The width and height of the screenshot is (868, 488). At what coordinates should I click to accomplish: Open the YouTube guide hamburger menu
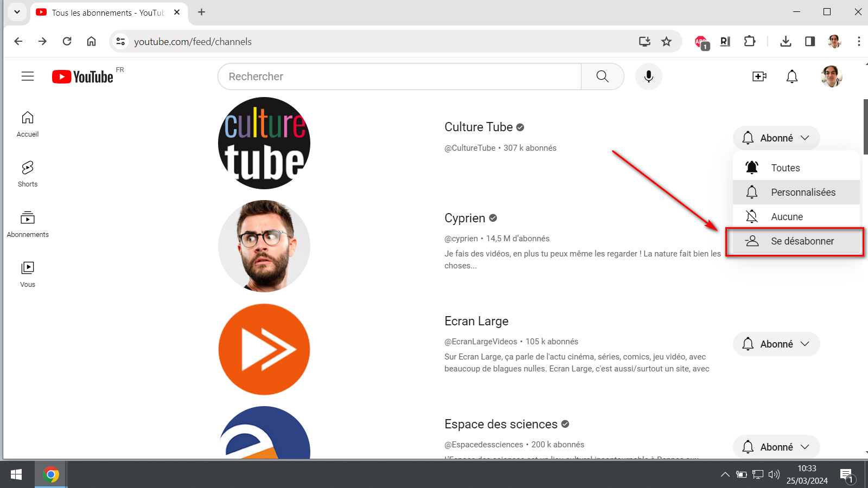pyautogui.click(x=28, y=76)
